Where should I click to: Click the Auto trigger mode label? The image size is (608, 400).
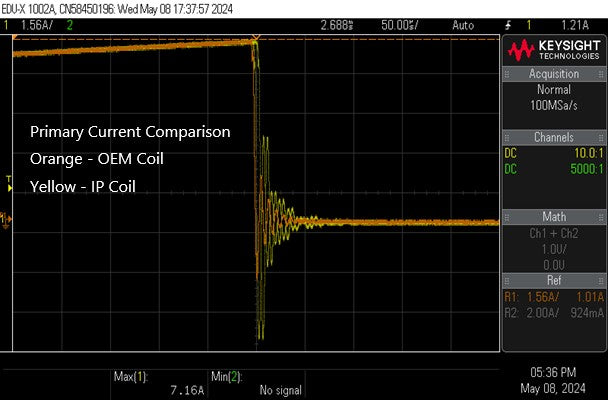pyautogui.click(x=465, y=23)
